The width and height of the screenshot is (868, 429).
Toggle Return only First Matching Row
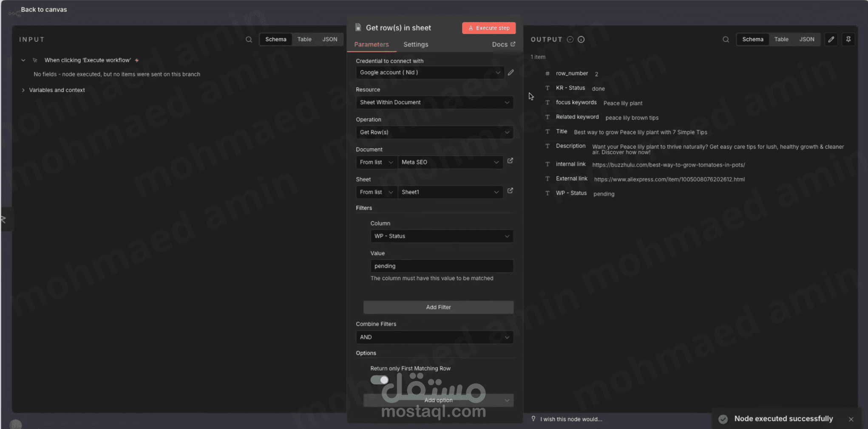(379, 380)
